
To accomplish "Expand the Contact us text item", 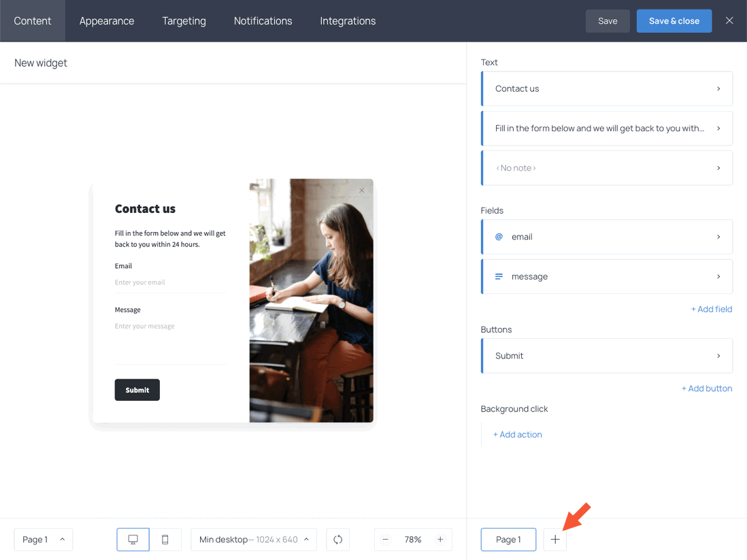I will tap(606, 88).
